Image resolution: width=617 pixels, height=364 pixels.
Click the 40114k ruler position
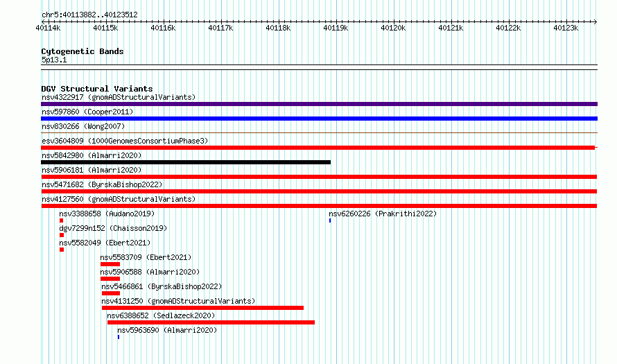click(x=48, y=28)
